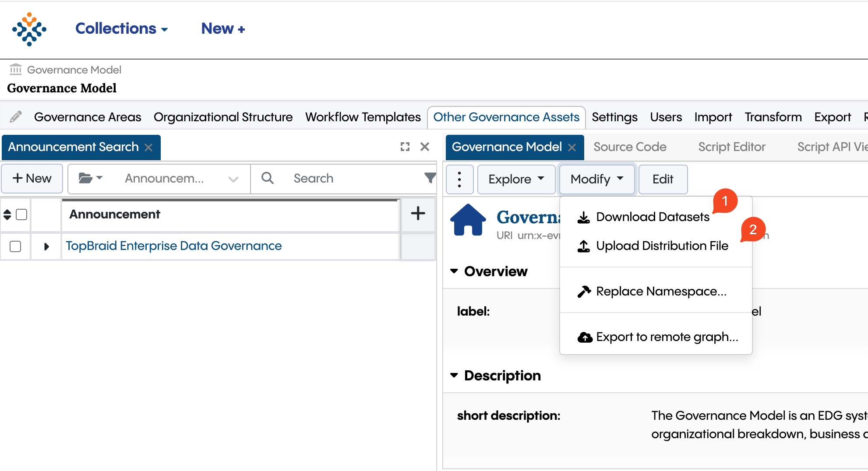Click the magnifying glass search icon
This screenshot has width=868, height=471.
[x=267, y=178]
